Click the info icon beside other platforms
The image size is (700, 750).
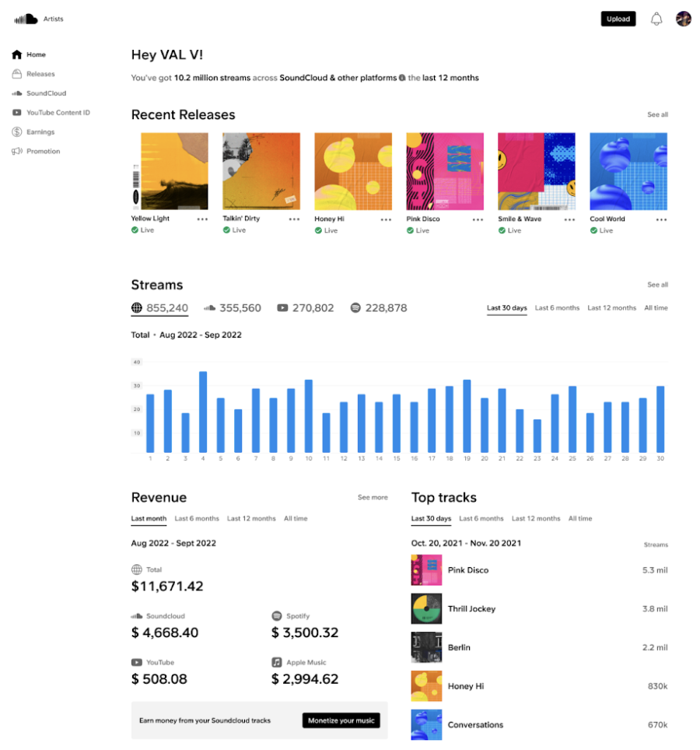tap(402, 78)
